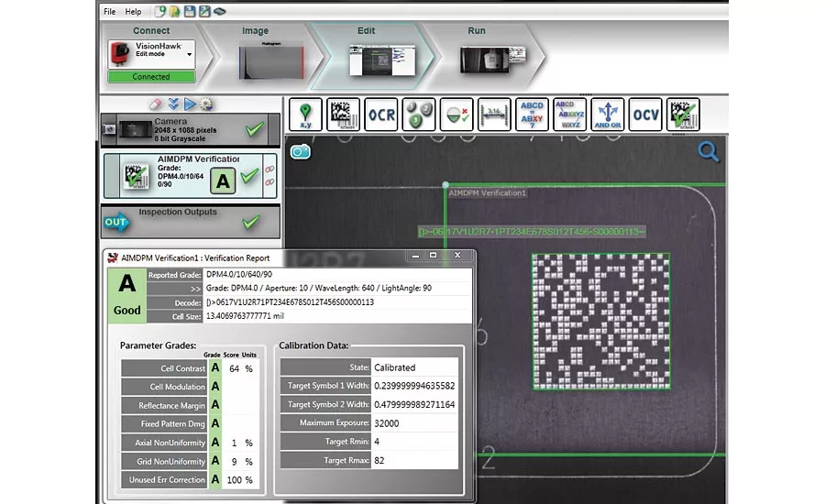This screenshot has width=825, height=504.
Task: Select the barcode verification checkmark tool
Action: (683, 115)
